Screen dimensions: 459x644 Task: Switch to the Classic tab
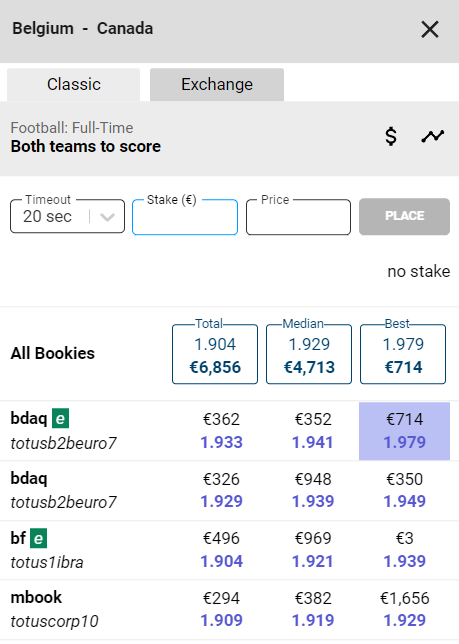click(73, 85)
